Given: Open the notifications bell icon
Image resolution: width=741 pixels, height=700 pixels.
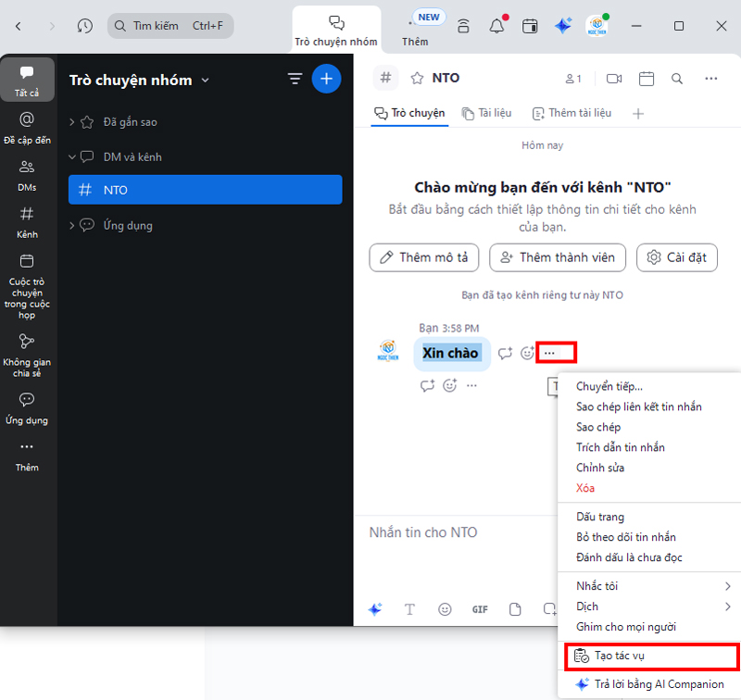Looking at the screenshot, I should point(497,26).
